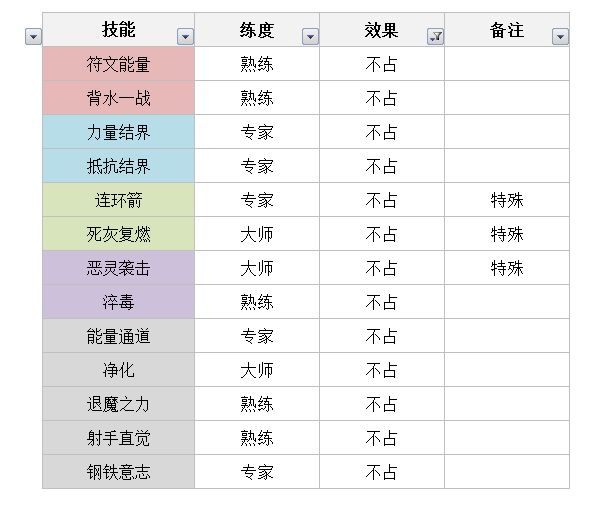Click the gray 能量通道 cell
This screenshot has height=507, width=613.
tap(118, 337)
